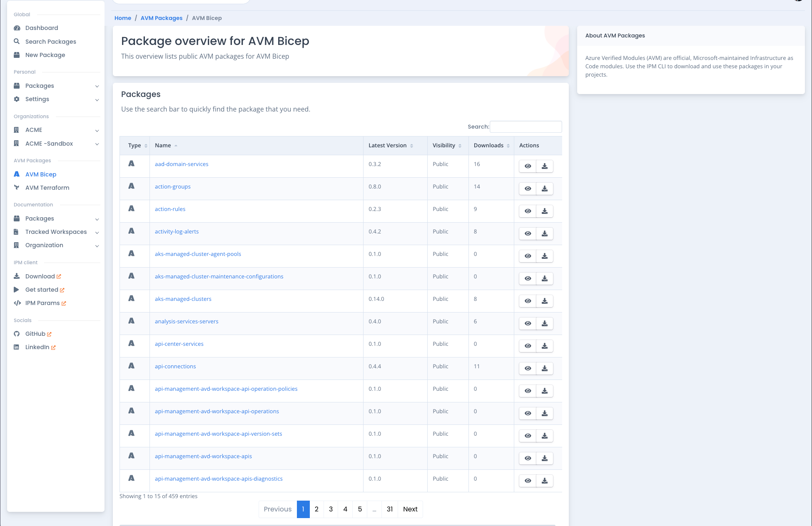
Task: Open the api-connections package link
Action: (175, 366)
